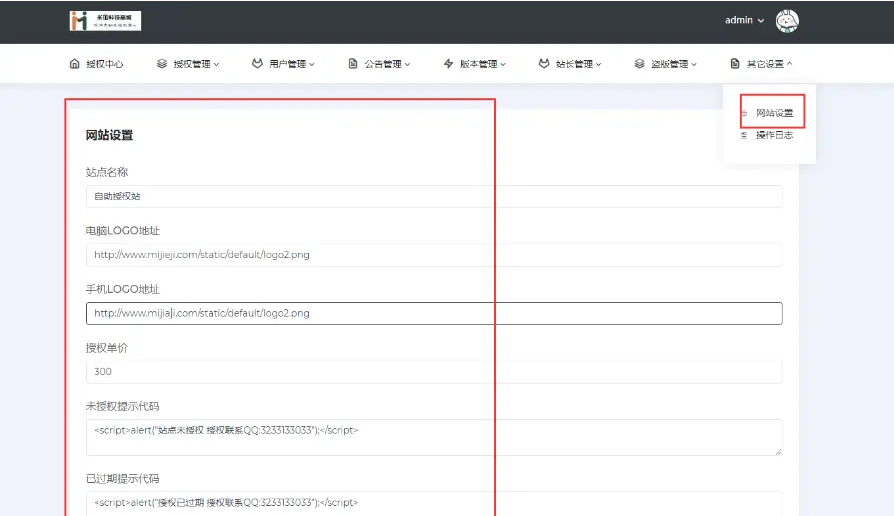Click the 授权单价 label

(107, 348)
